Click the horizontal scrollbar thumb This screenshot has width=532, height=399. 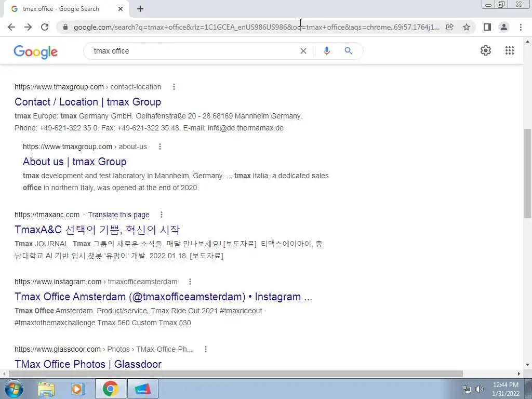coord(236,374)
